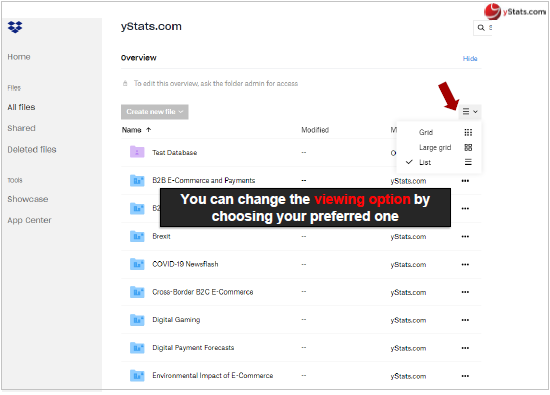
Task: Open All files in sidebar
Action: [x=21, y=107]
